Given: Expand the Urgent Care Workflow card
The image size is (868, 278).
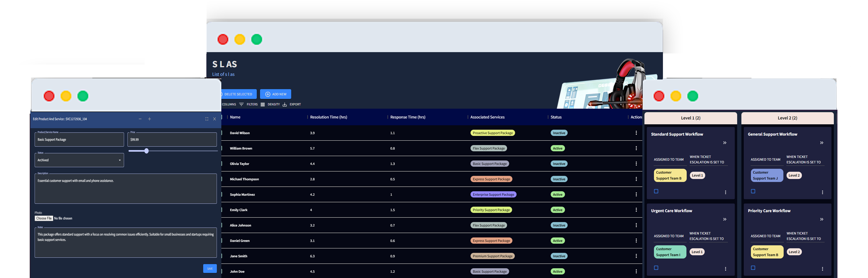Looking at the screenshot, I should [x=725, y=220].
